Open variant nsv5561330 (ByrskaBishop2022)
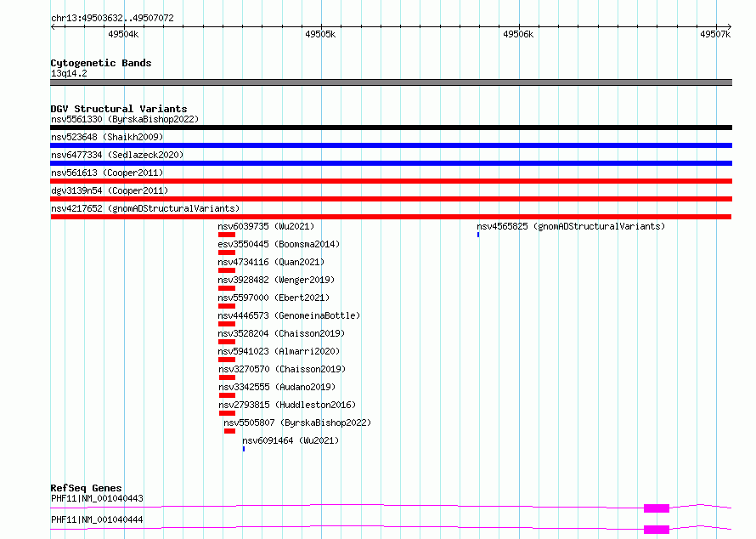Viewport: 756px width, 539px height. [125, 119]
